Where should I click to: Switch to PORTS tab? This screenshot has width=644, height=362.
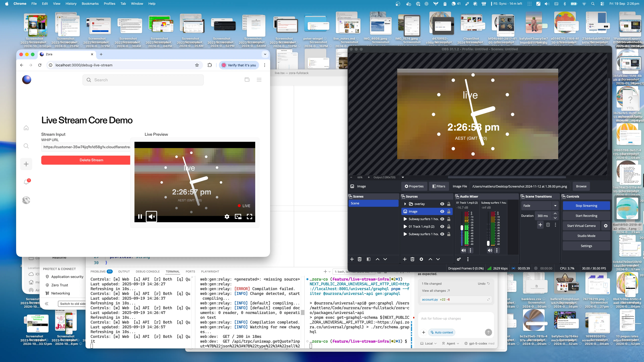tap(190, 271)
